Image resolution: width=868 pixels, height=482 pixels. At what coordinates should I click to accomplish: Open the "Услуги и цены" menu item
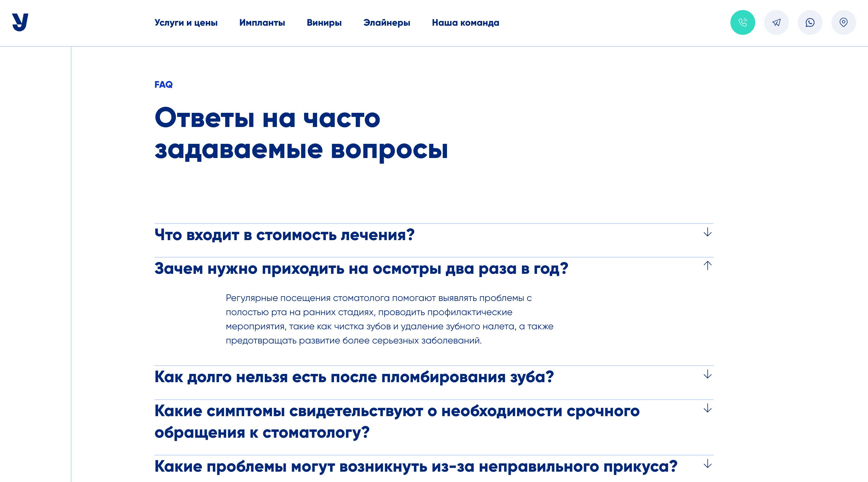pyautogui.click(x=186, y=22)
